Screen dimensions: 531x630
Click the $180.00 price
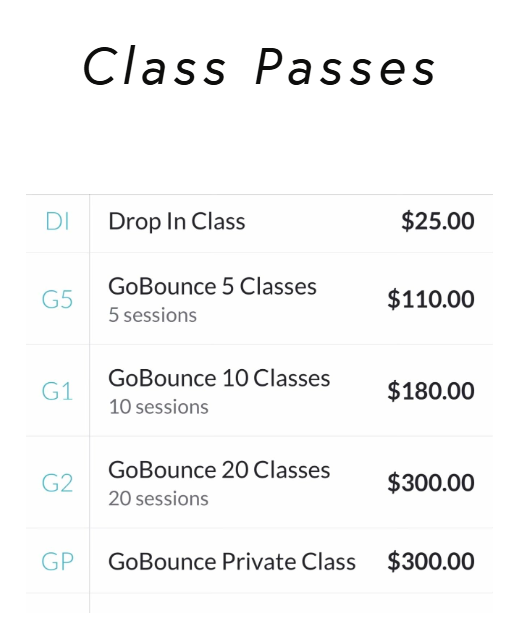tap(431, 391)
